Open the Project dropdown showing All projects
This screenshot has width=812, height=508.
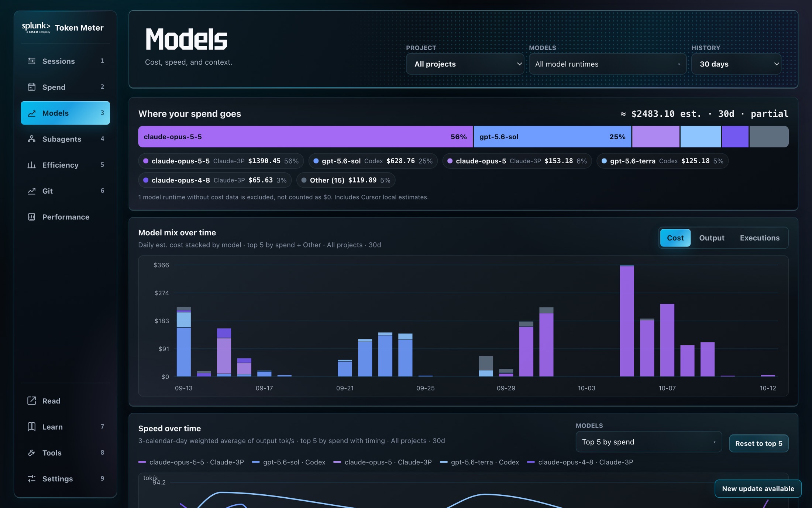pos(465,64)
